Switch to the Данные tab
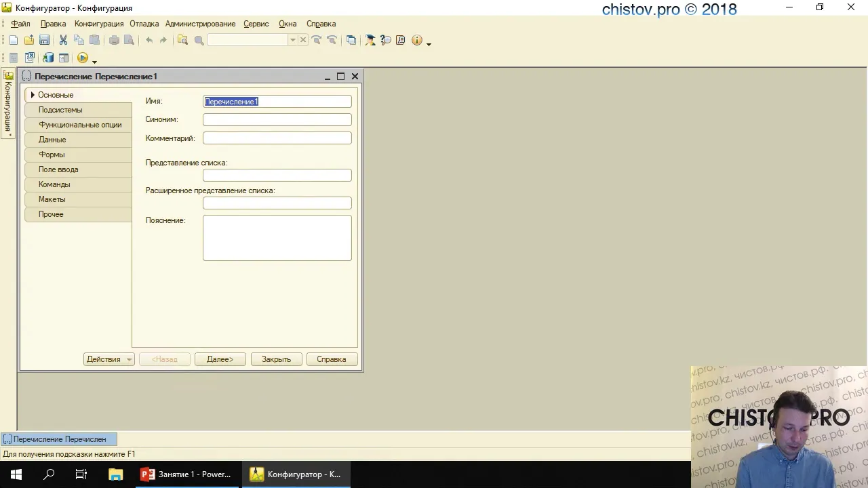Viewport: 868px width, 488px height. pos(79,140)
